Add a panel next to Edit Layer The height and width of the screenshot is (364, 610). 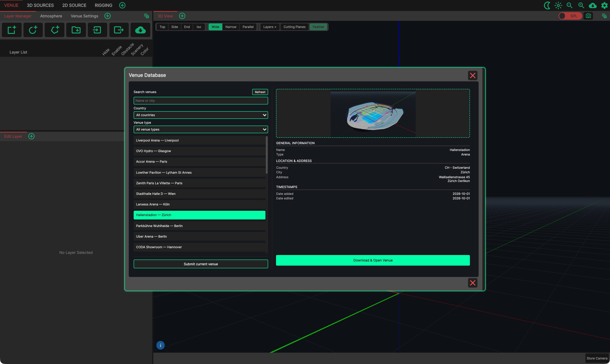pyautogui.click(x=31, y=136)
